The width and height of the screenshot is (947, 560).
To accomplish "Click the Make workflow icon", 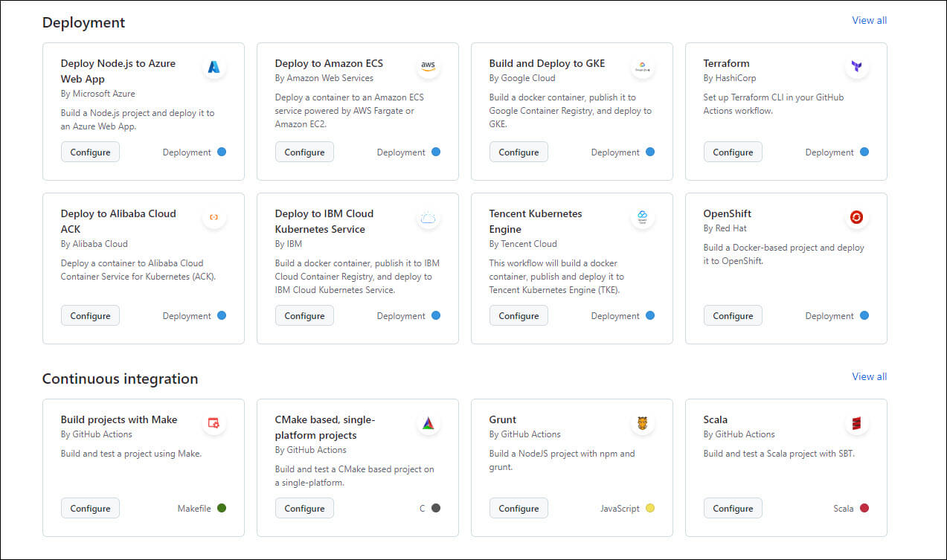I will [x=214, y=423].
